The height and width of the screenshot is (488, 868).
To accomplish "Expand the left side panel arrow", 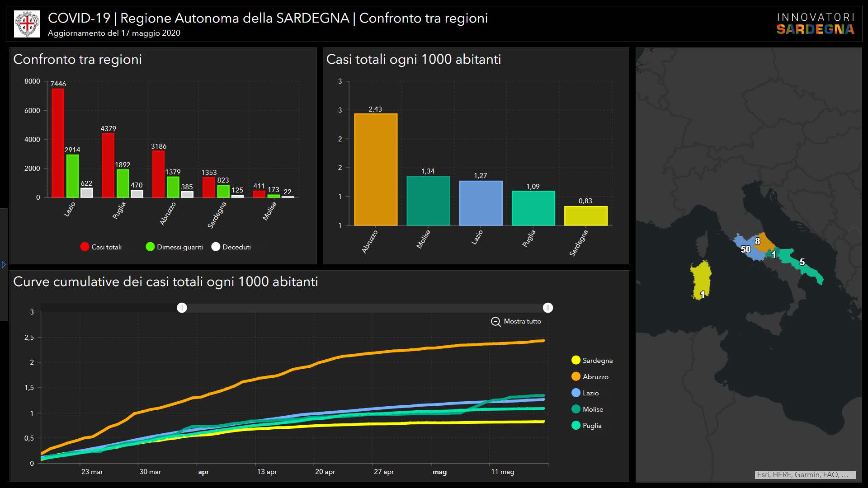I will click(4, 265).
